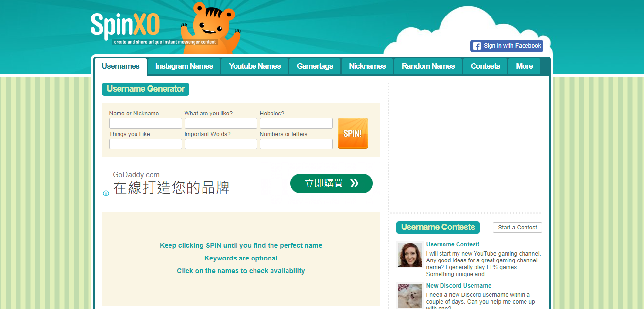
Task: Click the Numbers or letters field
Action: pyautogui.click(x=296, y=144)
